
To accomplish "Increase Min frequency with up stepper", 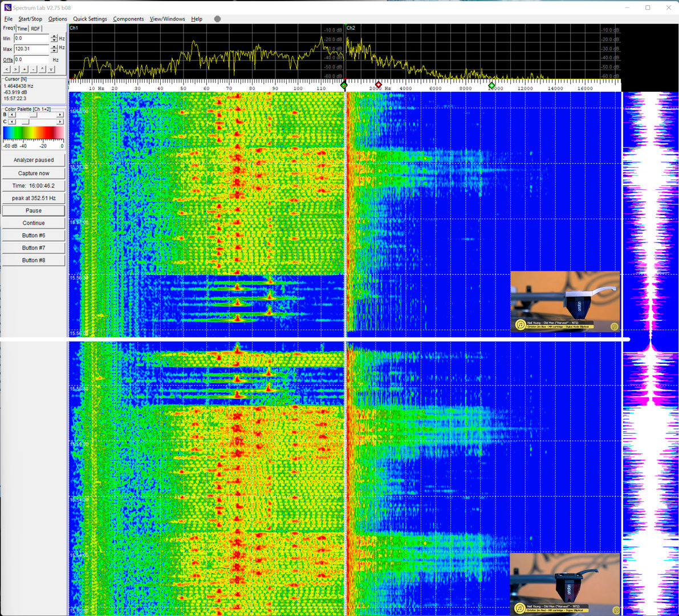I will 54,37.
